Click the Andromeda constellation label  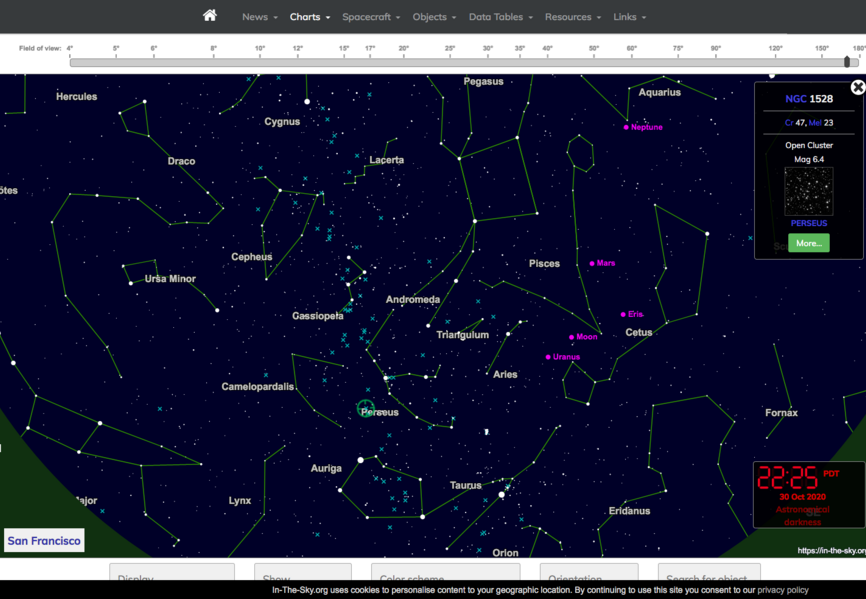[x=413, y=299]
